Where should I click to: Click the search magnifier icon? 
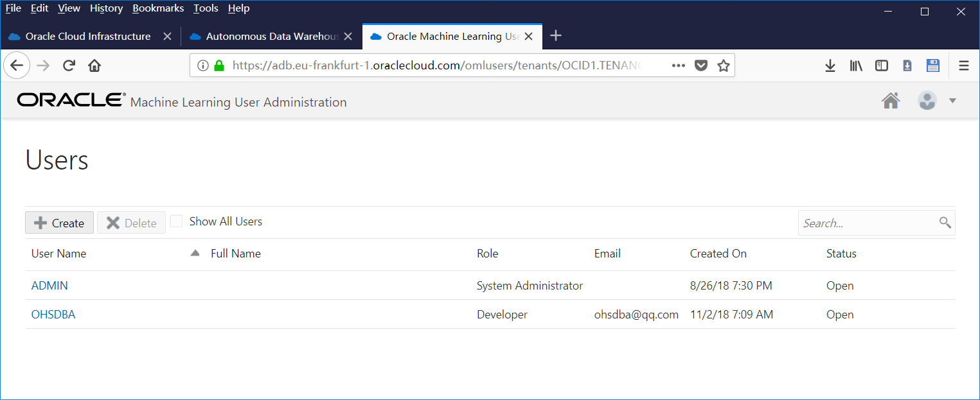(x=945, y=222)
